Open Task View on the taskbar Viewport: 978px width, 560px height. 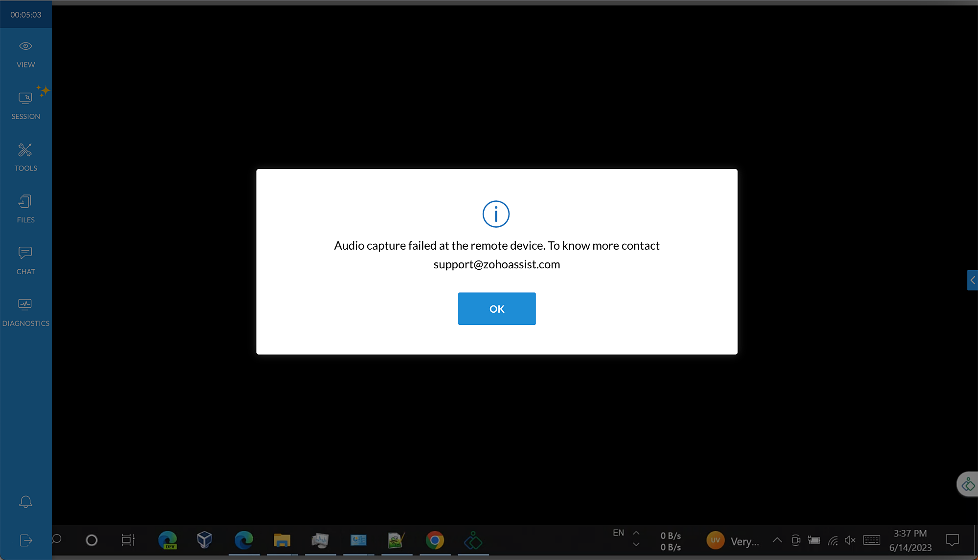[128, 540]
